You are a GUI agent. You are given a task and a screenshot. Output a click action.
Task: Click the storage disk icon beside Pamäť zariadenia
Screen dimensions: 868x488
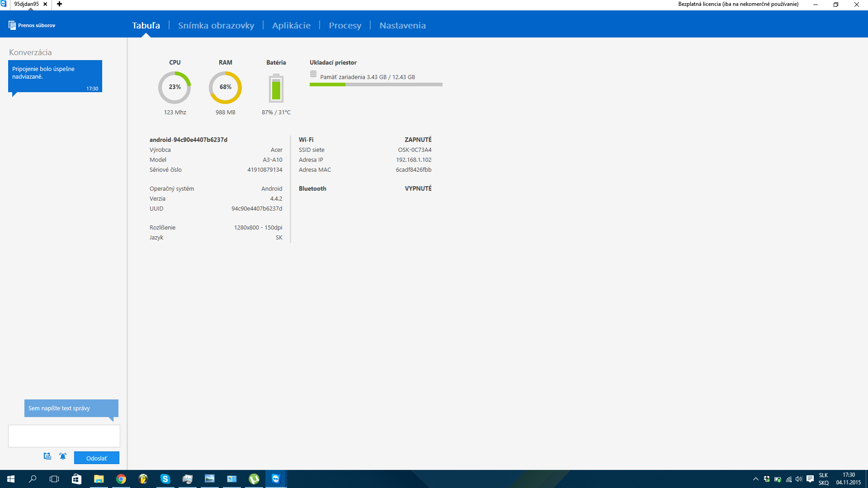click(313, 74)
